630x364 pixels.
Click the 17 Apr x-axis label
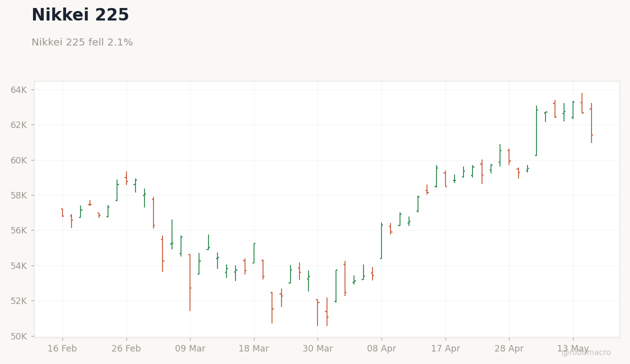445,349
